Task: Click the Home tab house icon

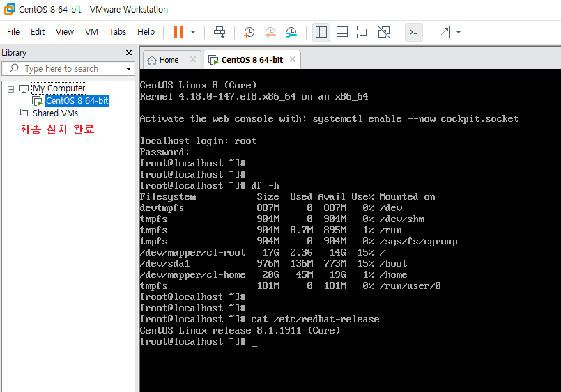Action: point(152,60)
